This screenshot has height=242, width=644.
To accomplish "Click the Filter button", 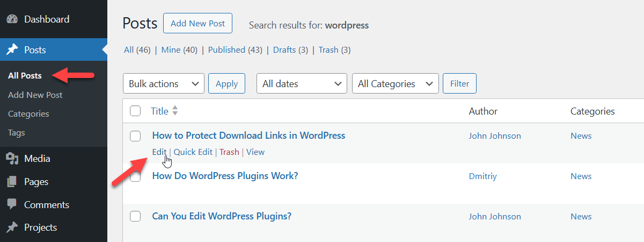I will click(459, 84).
